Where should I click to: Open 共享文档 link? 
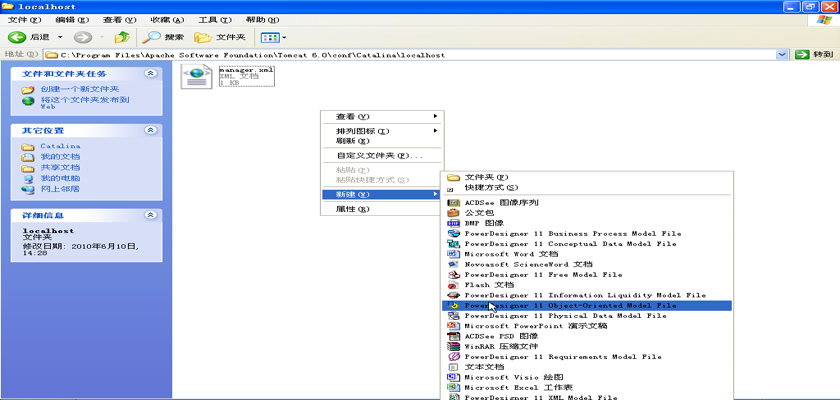[x=61, y=167]
